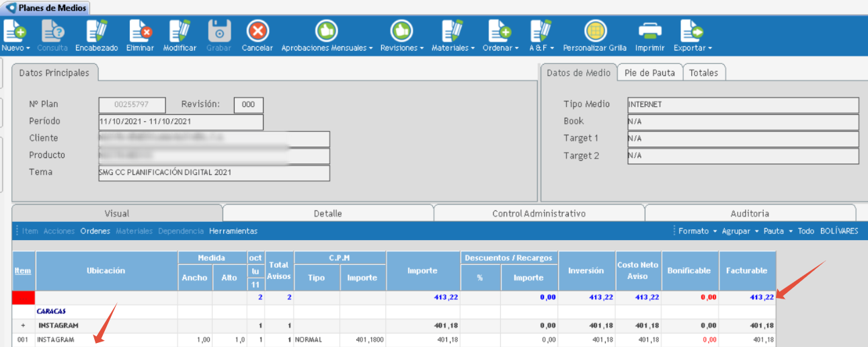Click the Facturable column header
The height and width of the screenshot is (347, 868).
[747, 270]
